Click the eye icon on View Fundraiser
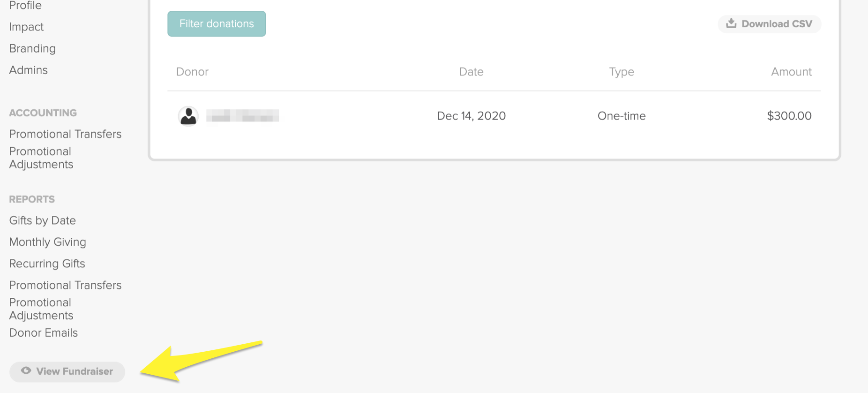The height and width of the screenshot is (393, 868). pos(26,370)
